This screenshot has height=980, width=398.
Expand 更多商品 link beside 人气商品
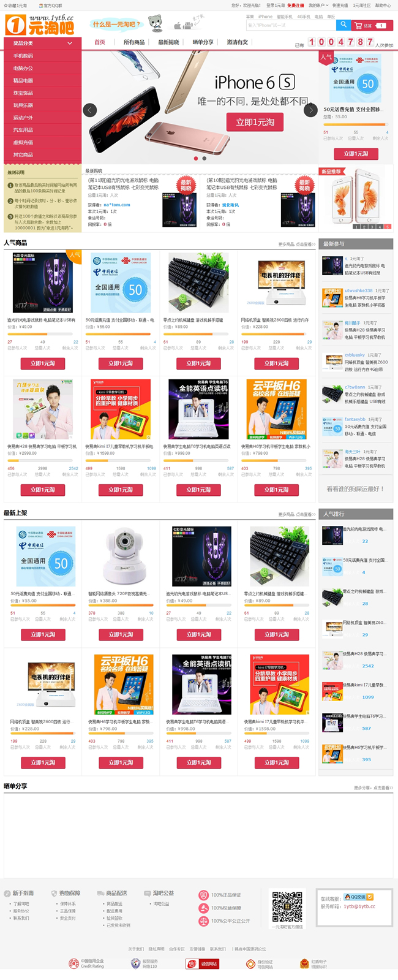pyautogui.click(x=297, y=244)
